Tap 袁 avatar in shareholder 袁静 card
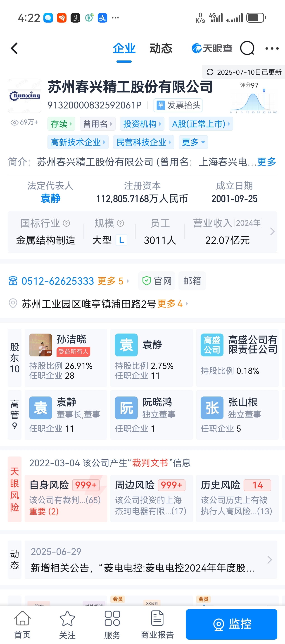This screenshot has width=285, height=644. click(126, 345)
